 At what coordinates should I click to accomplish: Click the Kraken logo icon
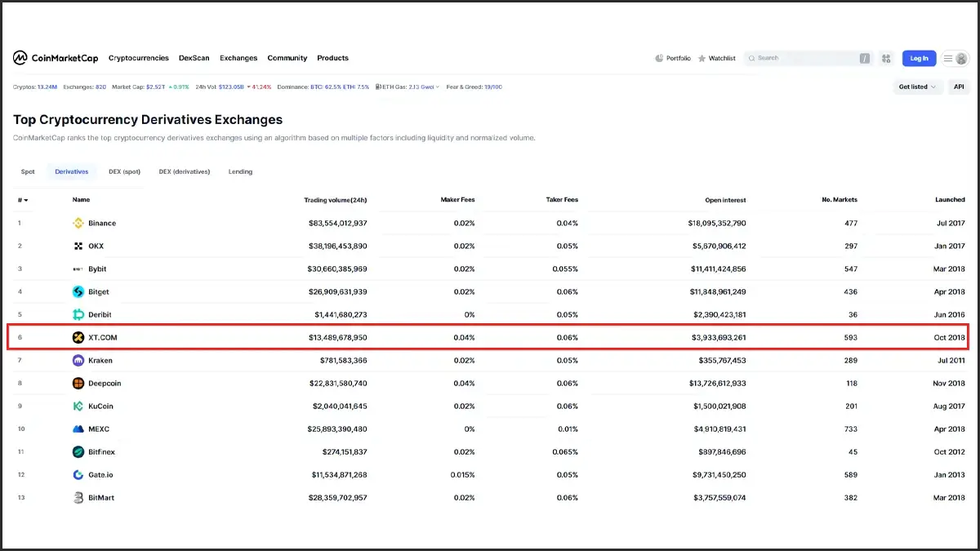tap(78, 360)
